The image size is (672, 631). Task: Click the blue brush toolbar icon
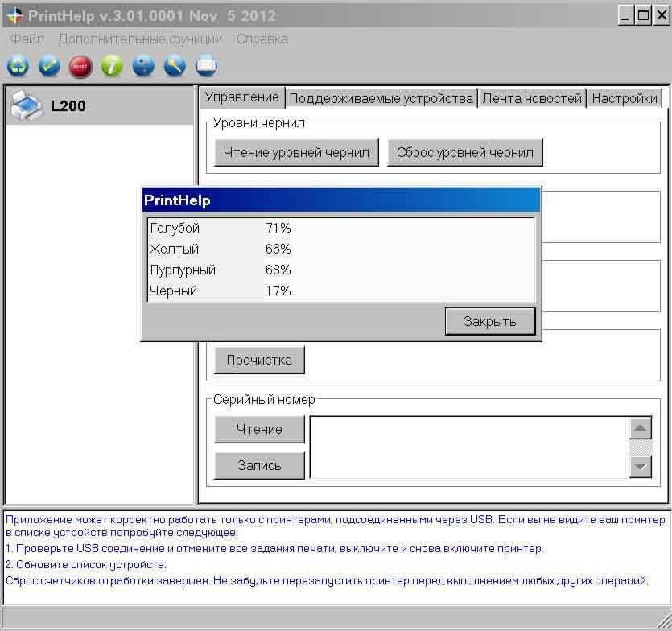click(x=175, y=67)
